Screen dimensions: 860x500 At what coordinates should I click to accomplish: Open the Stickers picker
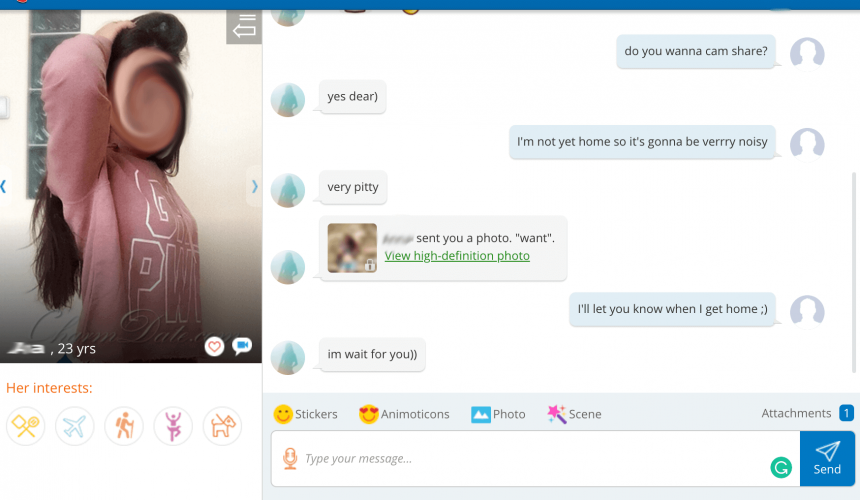click(x=305, y=414)
